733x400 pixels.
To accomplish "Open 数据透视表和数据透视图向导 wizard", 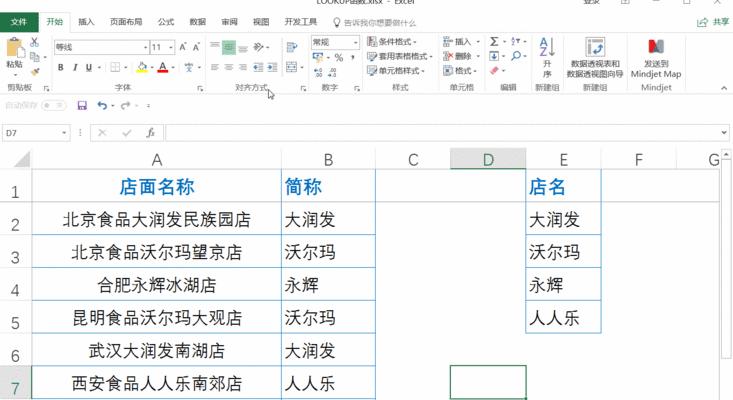I will 595,57.
